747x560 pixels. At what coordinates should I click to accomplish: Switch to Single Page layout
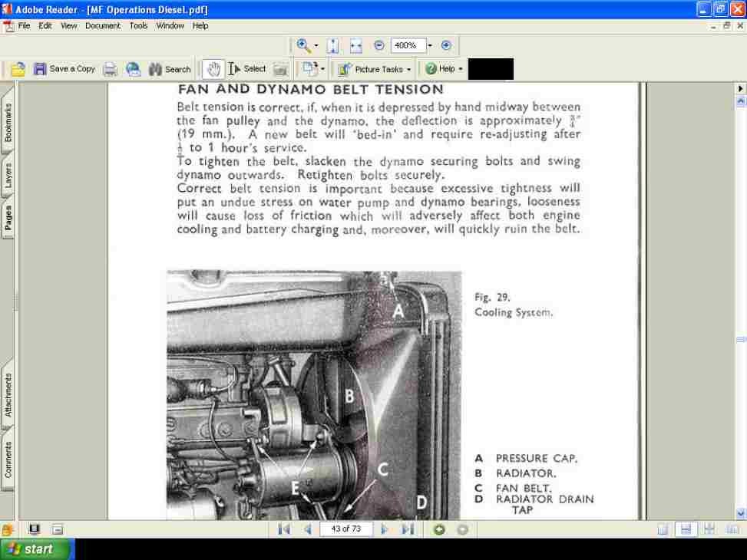pos(663,529)
